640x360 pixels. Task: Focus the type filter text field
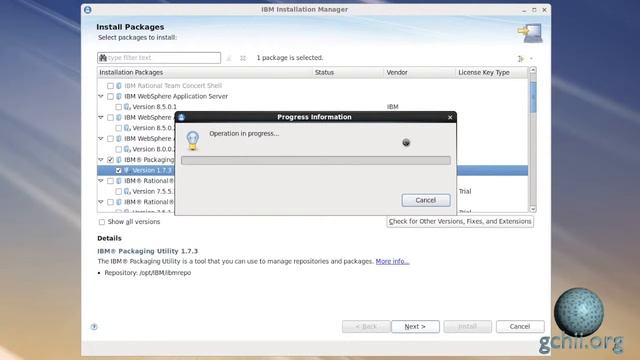click(159, 58)
